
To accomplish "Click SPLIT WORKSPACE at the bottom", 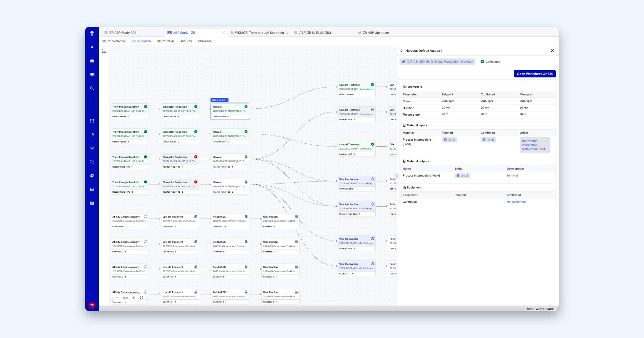I will click(540, 309).
